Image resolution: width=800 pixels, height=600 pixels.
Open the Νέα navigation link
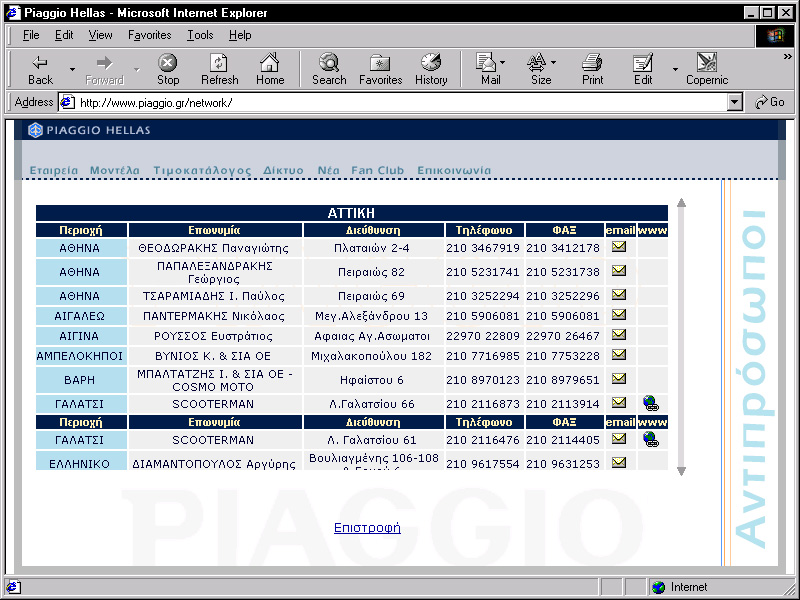[328, 170]
